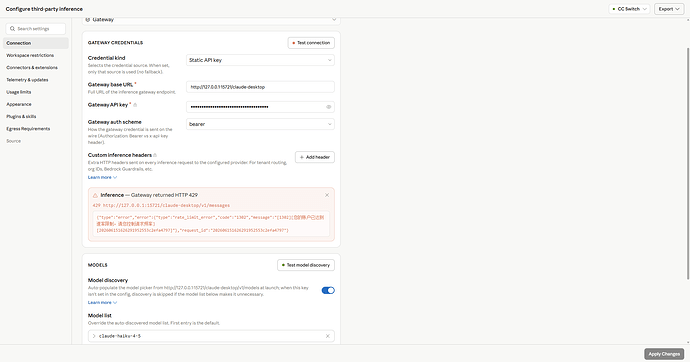Focus the Search settings field
The image size is (690, 362).
pos(36,29)
